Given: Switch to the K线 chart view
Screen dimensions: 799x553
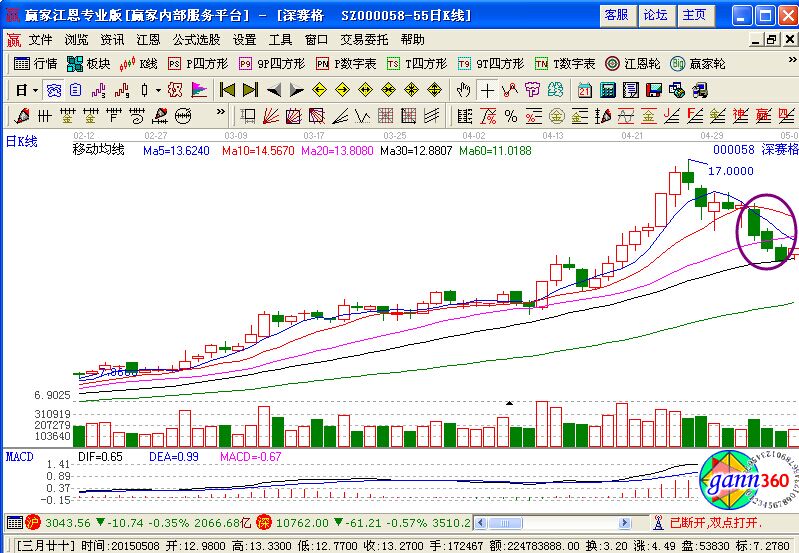Looking at the screenshot, I should [x=139, y=63].
